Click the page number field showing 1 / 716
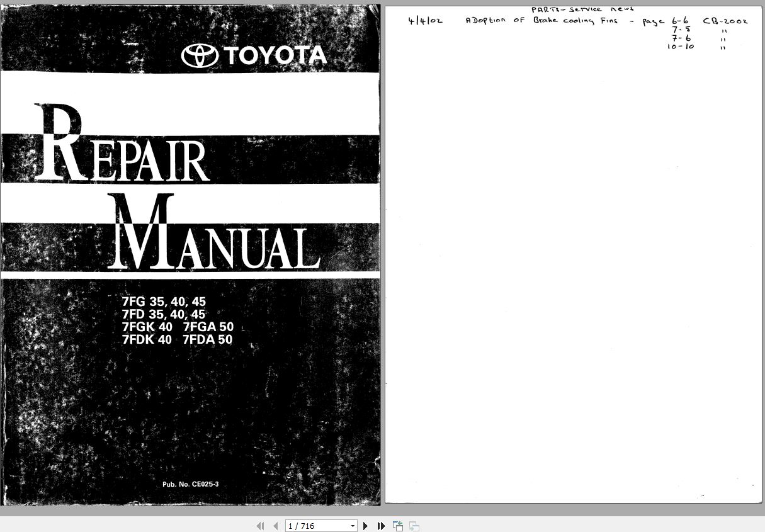765x532 pixels. point(317,526)
